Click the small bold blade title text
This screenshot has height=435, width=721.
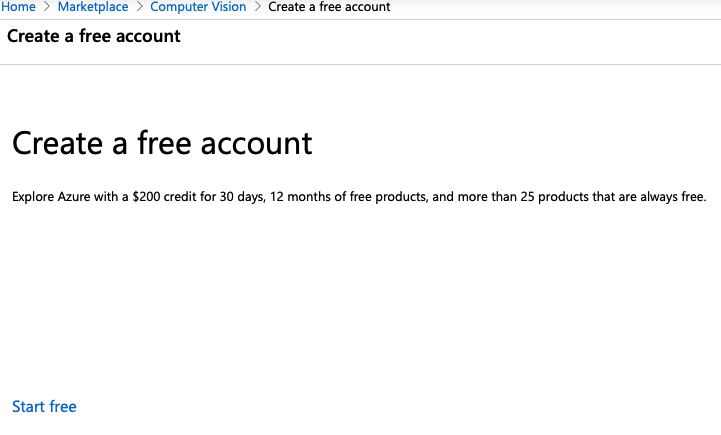coord(94,37)
